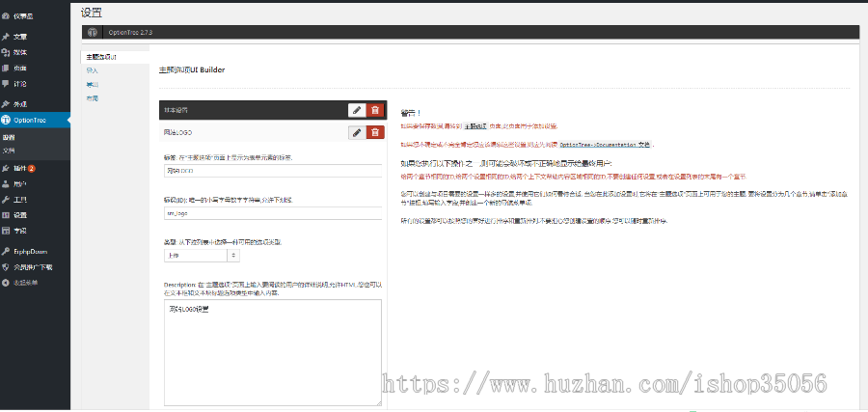Screen dimensions: 868x412
Task: Open the 插件 plugins plug icon
Action: coord(6,168)
